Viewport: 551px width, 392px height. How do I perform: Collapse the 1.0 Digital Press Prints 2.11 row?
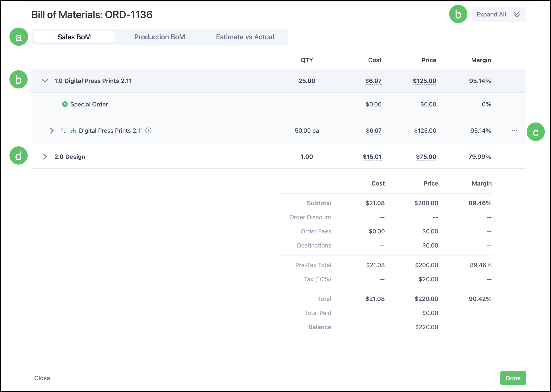45,81
